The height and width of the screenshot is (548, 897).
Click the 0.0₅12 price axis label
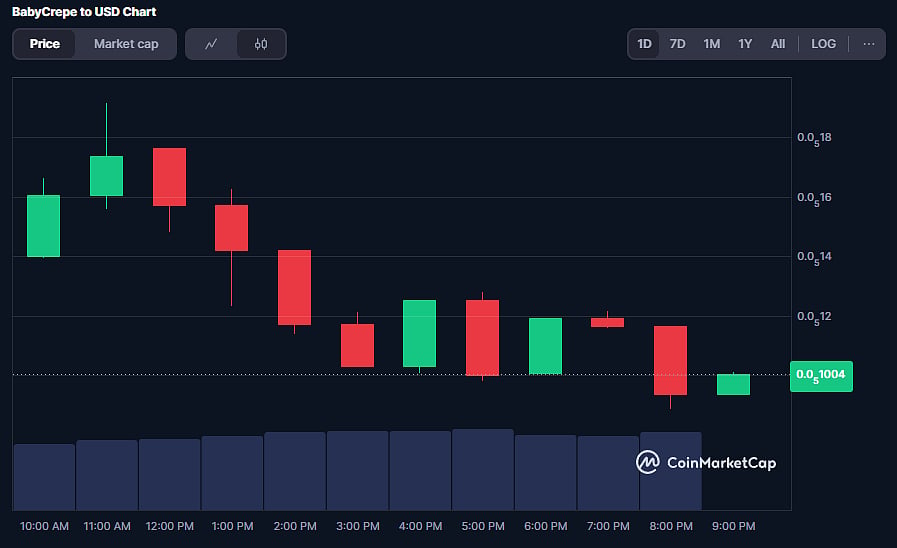814,317
